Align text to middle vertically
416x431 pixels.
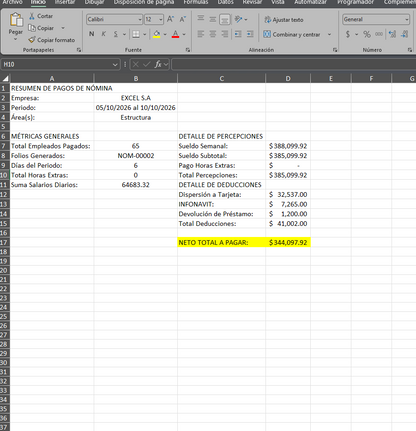click(213, 19)
